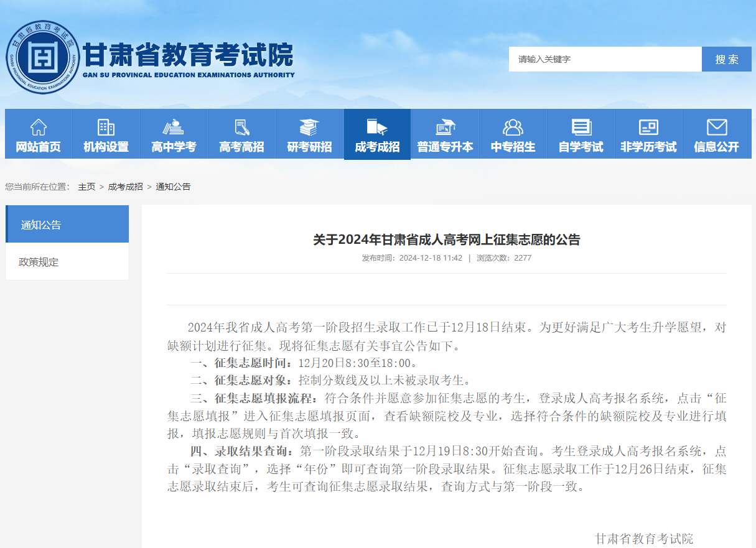Open the 信息公开 navigation menu item

pyautogui.click(x=717, y=147)
